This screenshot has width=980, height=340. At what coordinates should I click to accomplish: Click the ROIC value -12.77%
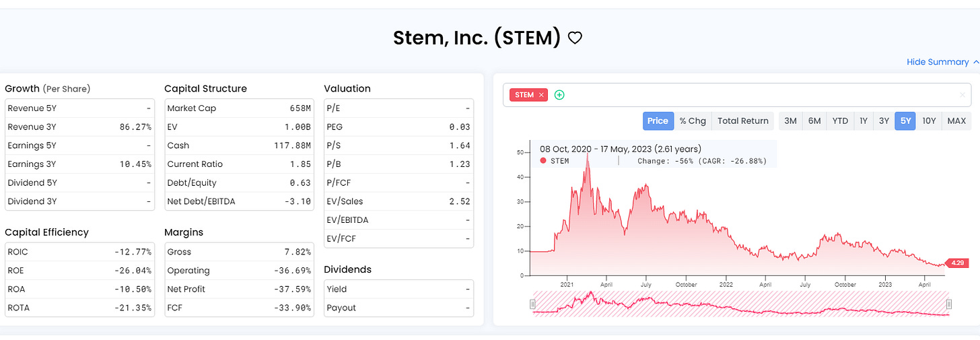[133, 252]
